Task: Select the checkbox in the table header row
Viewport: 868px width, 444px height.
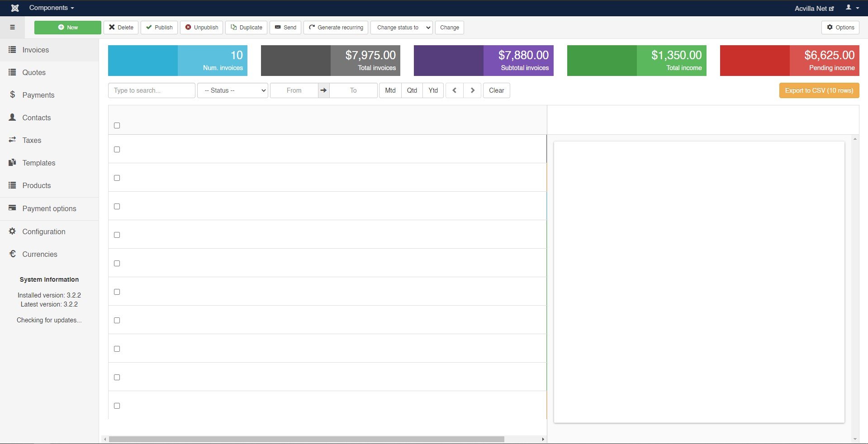Action: click(117, 125)
